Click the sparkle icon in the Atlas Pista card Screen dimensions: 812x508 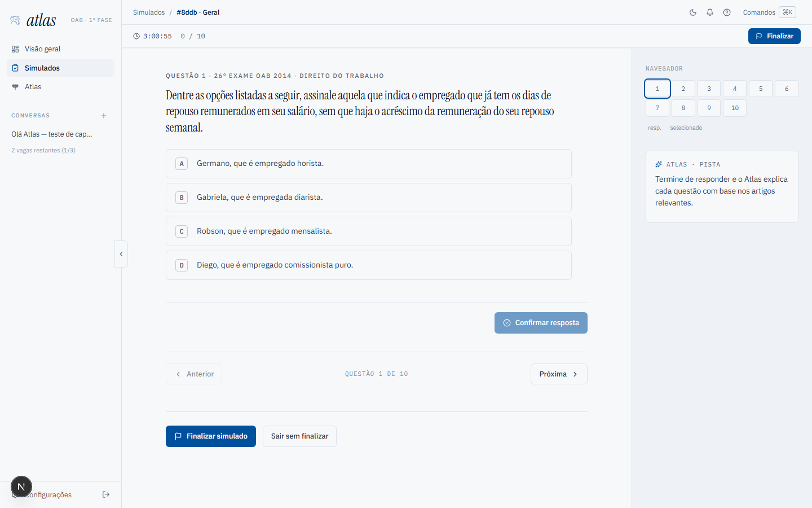(x=659, y=164)
